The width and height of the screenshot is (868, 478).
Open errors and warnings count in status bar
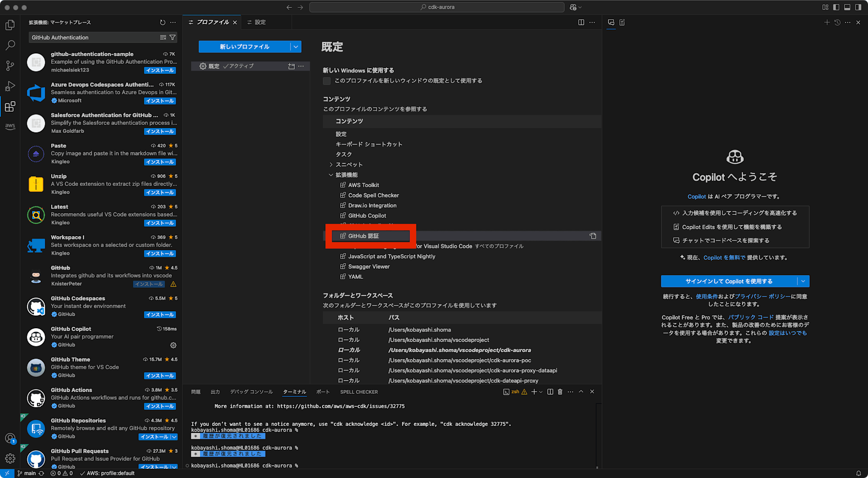point(62,474)
